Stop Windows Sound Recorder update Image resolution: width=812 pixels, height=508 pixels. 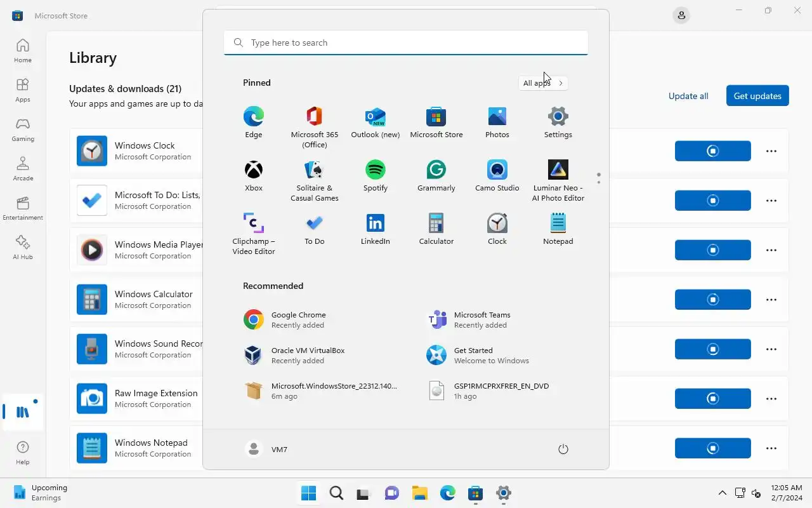[x=713, y=349]
